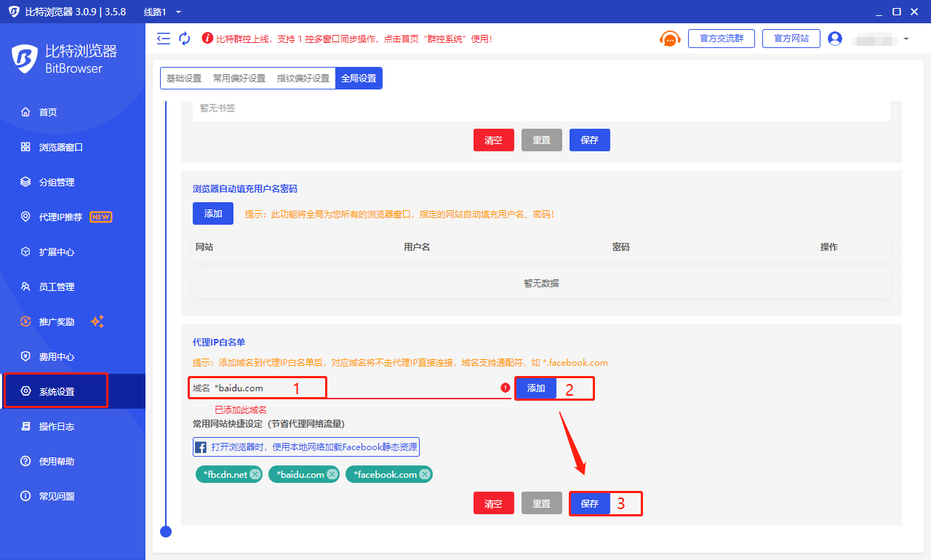Image resolution: width=931 pixels, height=560 pixels.
Task: Click red error icon in domain field
Action: 506,388
